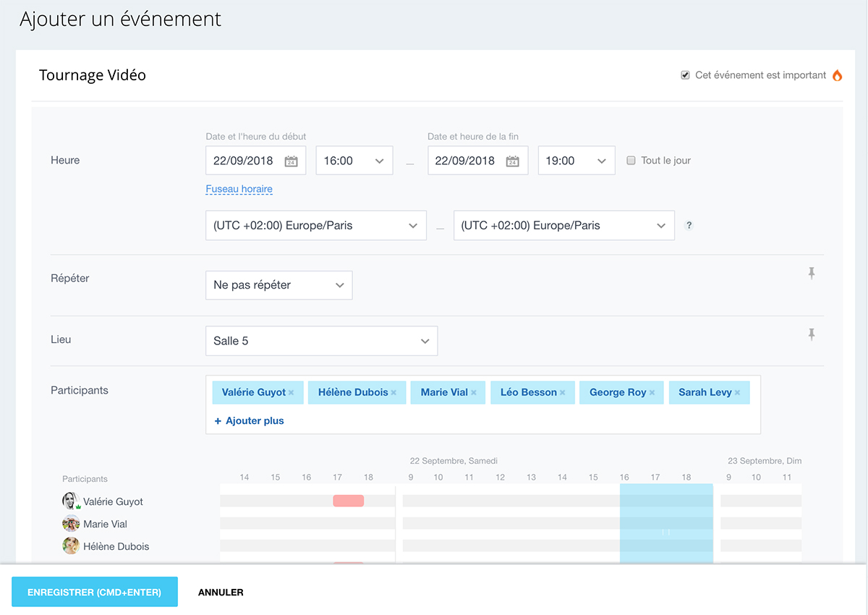This screenshot has width=868, height=615.
Task: Open the end date calendar picker icon
Action: click(512, 161)
